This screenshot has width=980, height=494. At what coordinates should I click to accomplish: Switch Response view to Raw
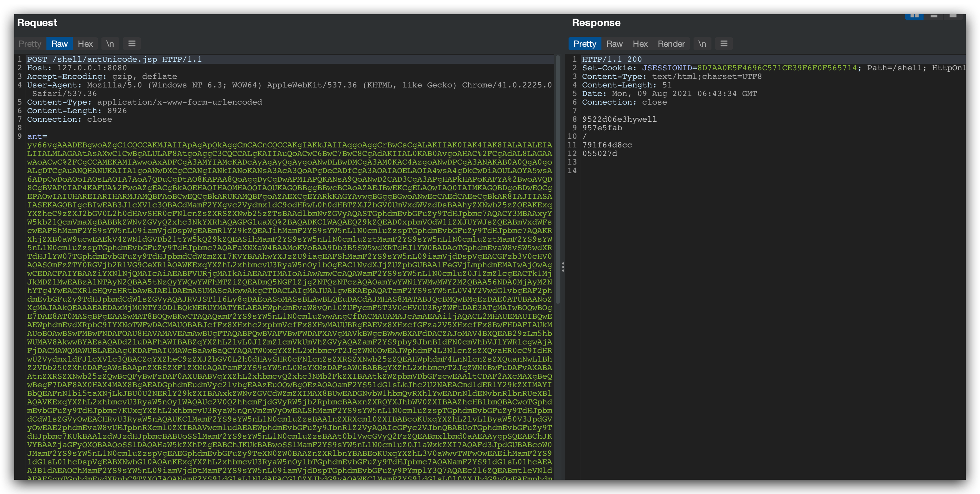(x=614, y=44)
